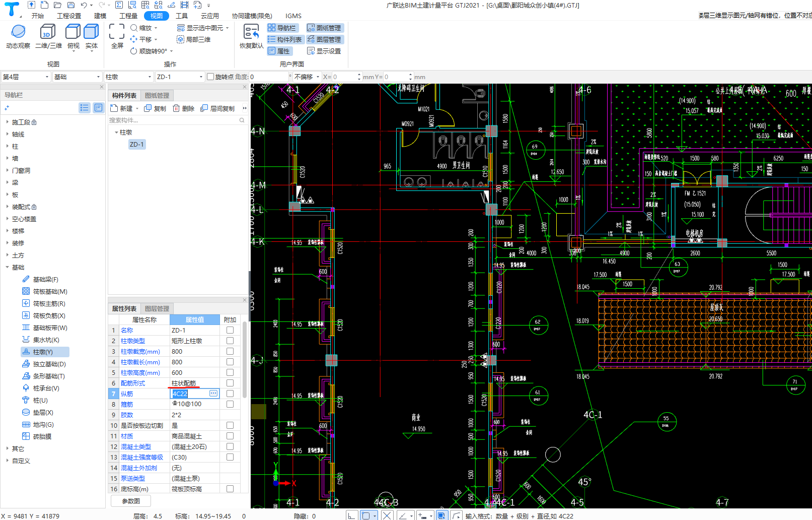Collapse the 柱墩 node in component list
The width and height of the screenshot is (812, 520).
(116, 132)
